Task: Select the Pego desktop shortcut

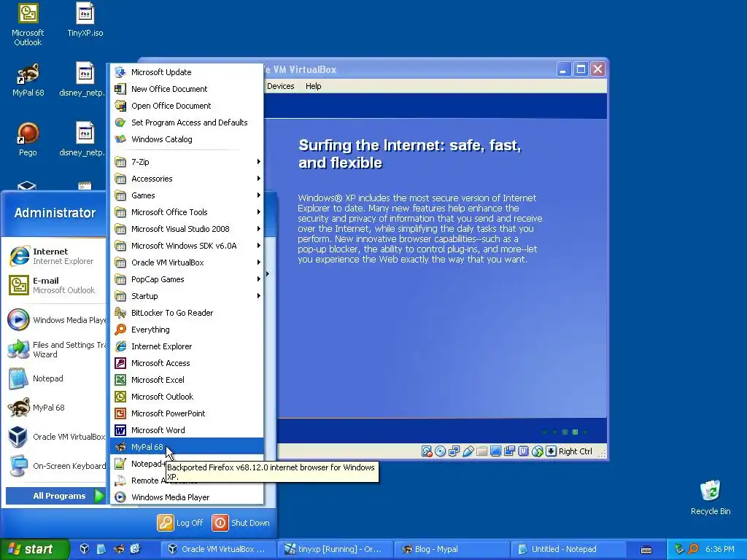Action: tap(28, 139)
